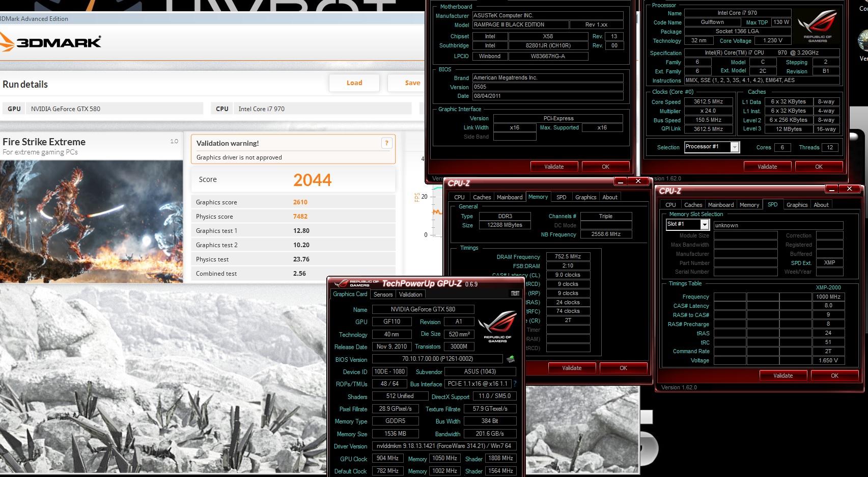Click the motherboard model RAMPAGE III BLACK EDITION
Image resolution: width=868 pixels, height=477 pixels.
[x=520, y=24]
